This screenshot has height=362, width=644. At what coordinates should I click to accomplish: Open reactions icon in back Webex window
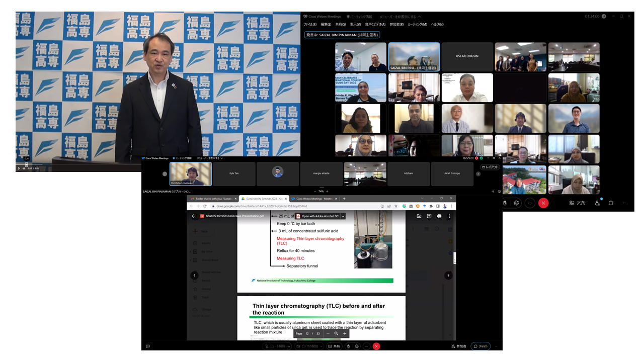(x=517, y=203)
